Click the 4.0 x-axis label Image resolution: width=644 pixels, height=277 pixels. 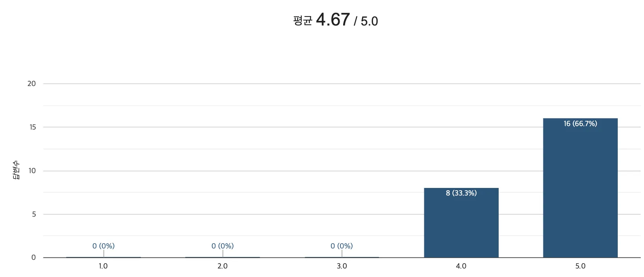pos(461,266)
